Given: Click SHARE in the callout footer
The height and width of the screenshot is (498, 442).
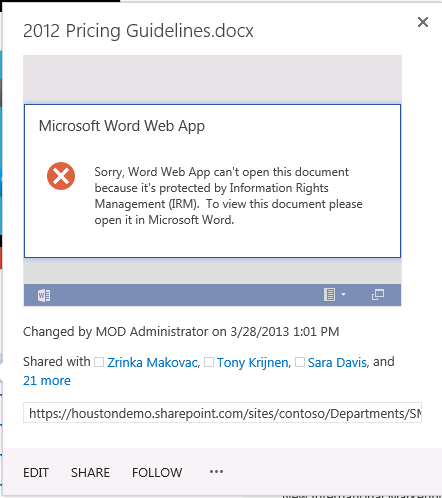Looking at the screenshot, I should tap(90, 473).
